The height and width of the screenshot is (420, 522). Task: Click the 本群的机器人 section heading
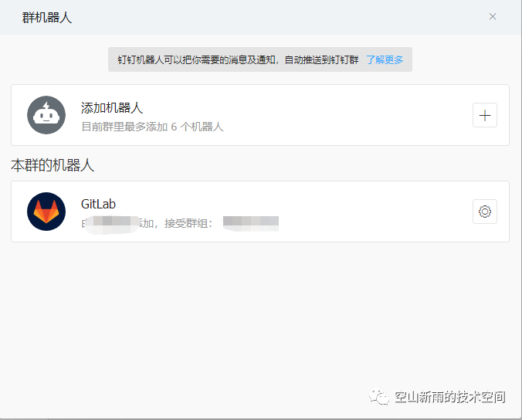click(53, 165)
